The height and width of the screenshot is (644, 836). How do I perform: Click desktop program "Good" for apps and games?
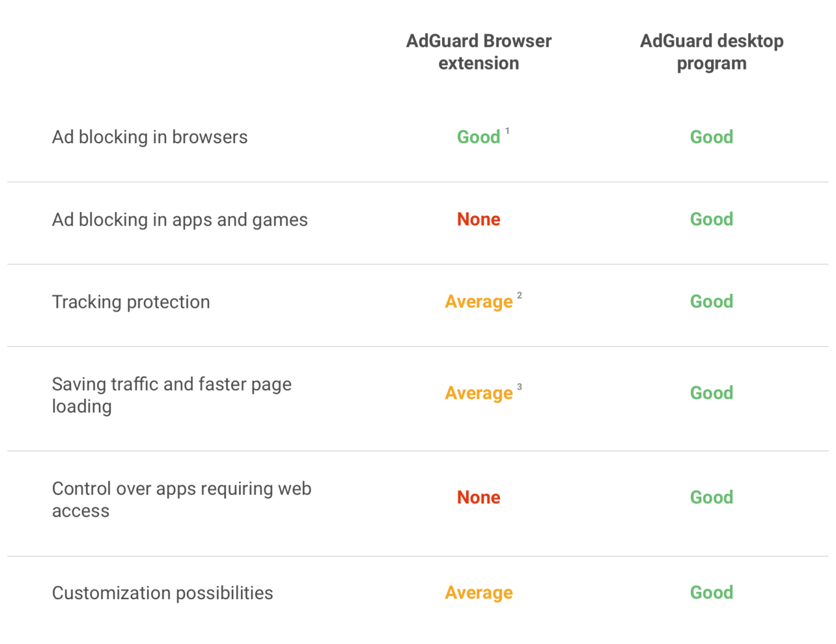click(x=711, y=219)
